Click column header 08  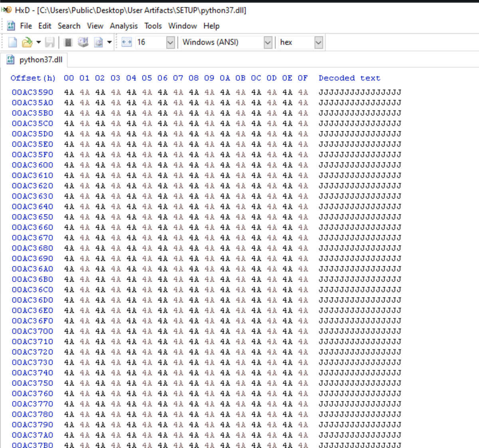click(194, 78)
